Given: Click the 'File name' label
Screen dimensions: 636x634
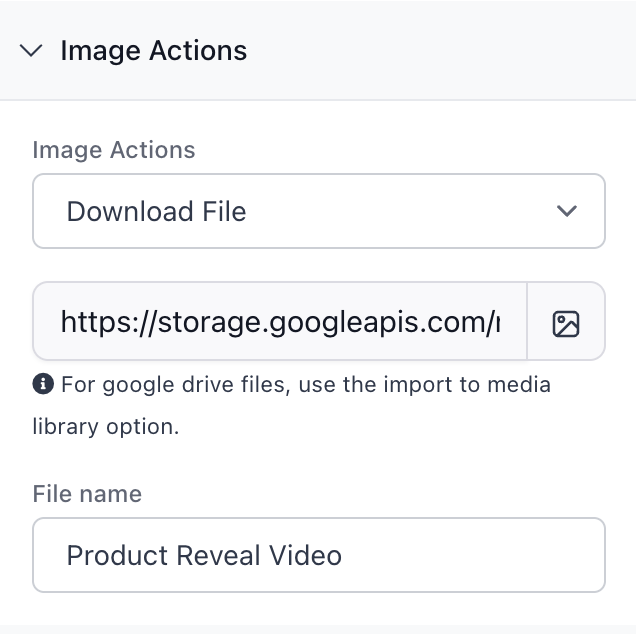Looking at the screenshot, I should click(x=87, y=494).
